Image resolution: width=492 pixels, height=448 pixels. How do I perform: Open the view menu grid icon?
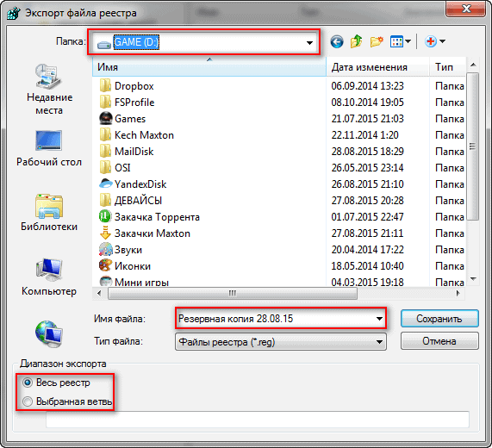click(400, 41)
